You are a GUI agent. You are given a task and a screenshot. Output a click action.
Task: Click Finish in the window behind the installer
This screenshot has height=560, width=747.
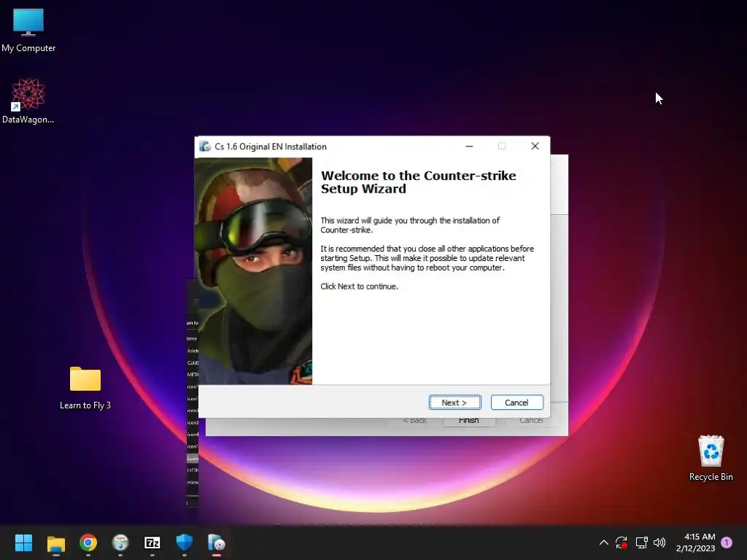click(x=469, y=422)
